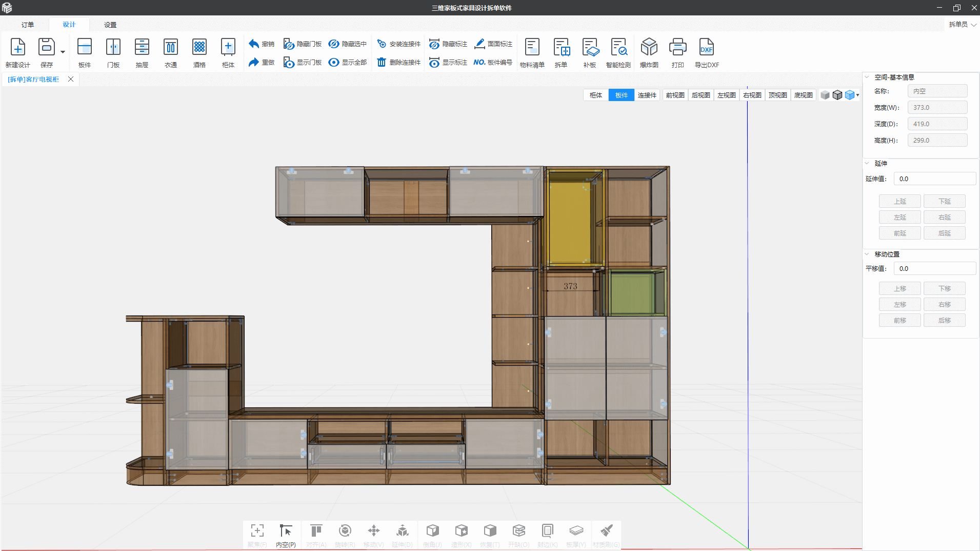Run 智能检测 (smart detection)
980x551 pixels.
pos(618,48)
